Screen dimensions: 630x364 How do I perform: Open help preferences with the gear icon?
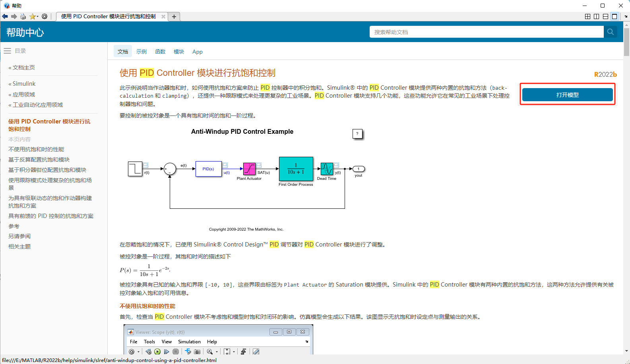click(45, 16)
